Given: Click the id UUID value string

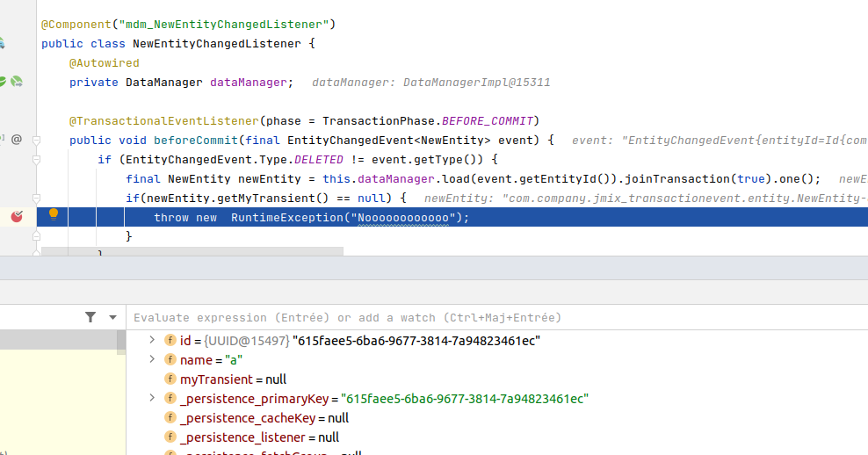Looking at the screenshot, I should (416, 341).
